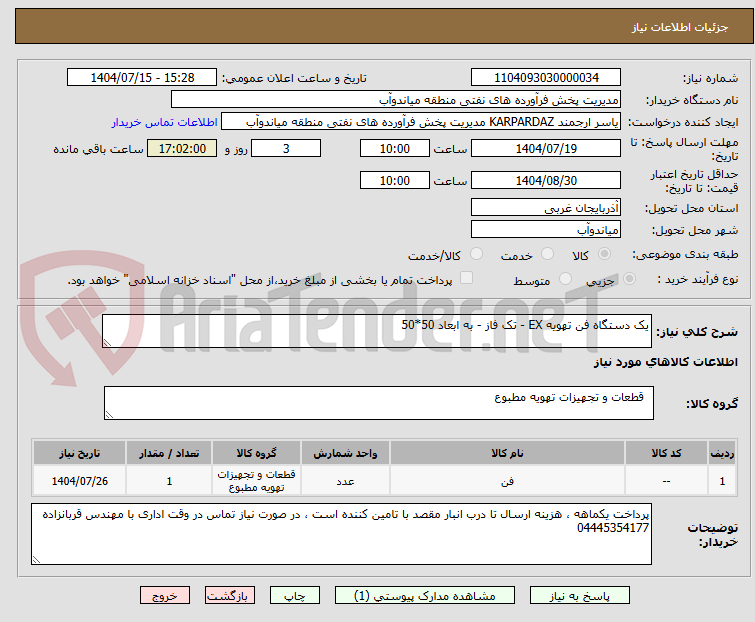Click the need number field 1104093030000034
The width and height of the screenshot is (755, 622).
[x=546, y=78]
